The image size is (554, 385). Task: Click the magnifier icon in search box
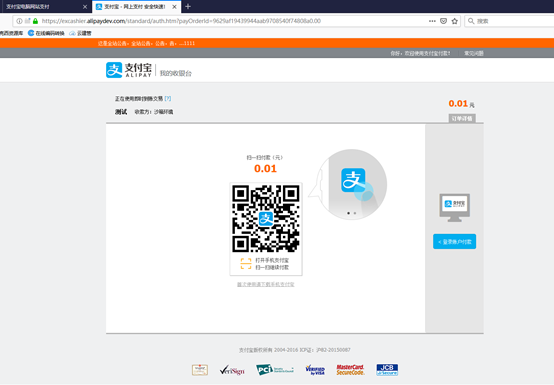pyautogui.click(x=471, y=21)
